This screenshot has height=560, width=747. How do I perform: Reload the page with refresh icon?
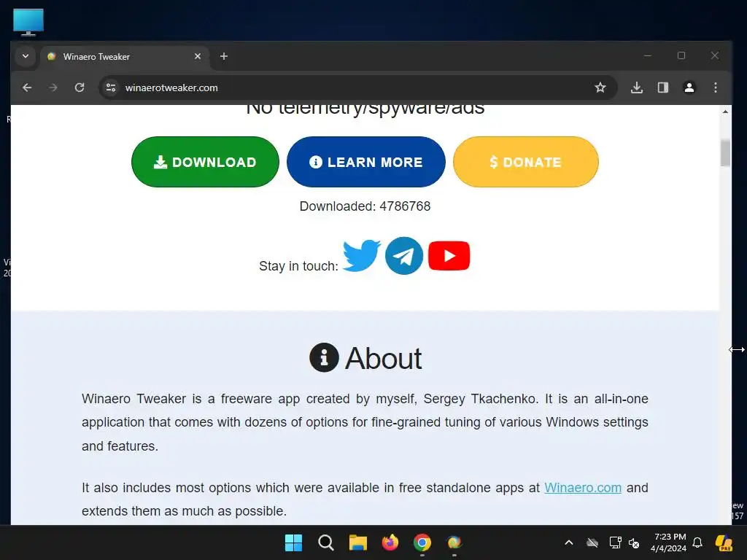(x=80, y=87)
